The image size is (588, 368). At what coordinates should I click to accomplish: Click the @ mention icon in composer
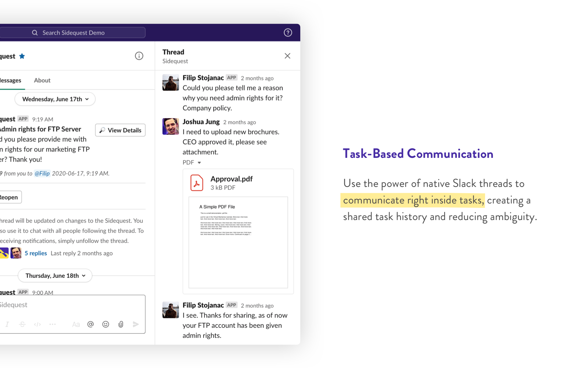click(90, 324)
